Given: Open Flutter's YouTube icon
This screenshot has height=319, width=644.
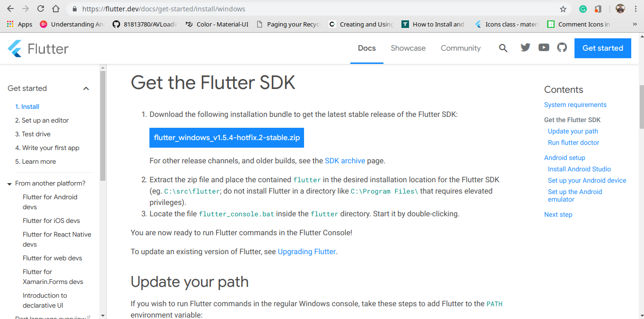Looking at the screenshot, I should pyautogui.click(x=544, y=47).
